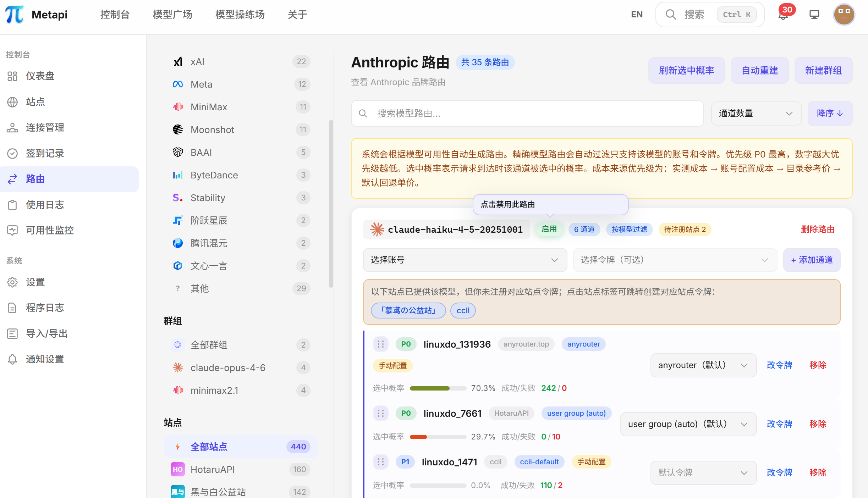Click the monitor theme icon in header
The width and height of the screenshot is (868, 498).
pos(814,15)
